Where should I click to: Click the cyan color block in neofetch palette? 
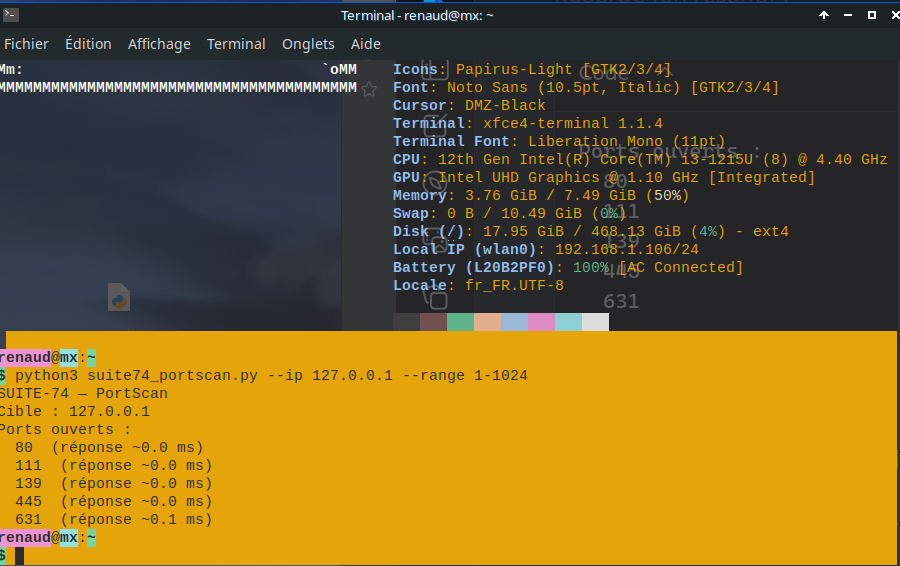pyautogui.click(x=568, y=322)
